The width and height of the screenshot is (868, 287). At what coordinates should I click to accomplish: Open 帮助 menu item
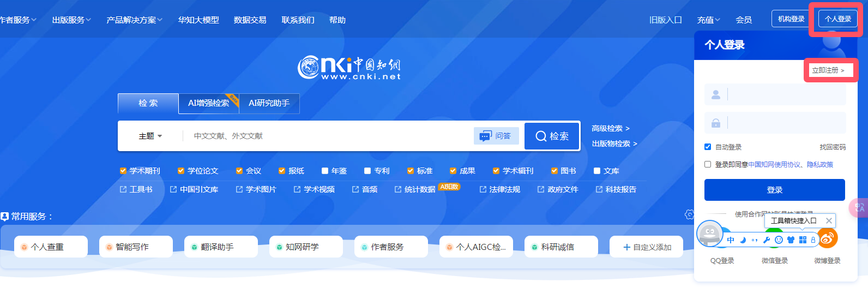337,20
